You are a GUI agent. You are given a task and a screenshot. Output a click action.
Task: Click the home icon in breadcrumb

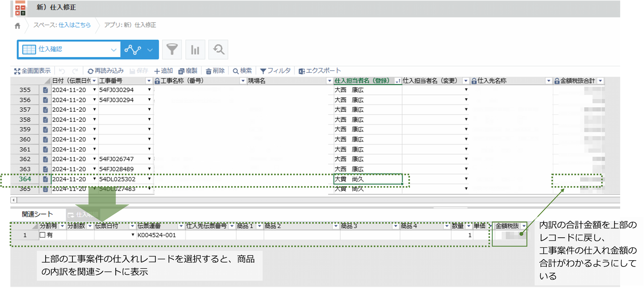(x=17, y=25)
